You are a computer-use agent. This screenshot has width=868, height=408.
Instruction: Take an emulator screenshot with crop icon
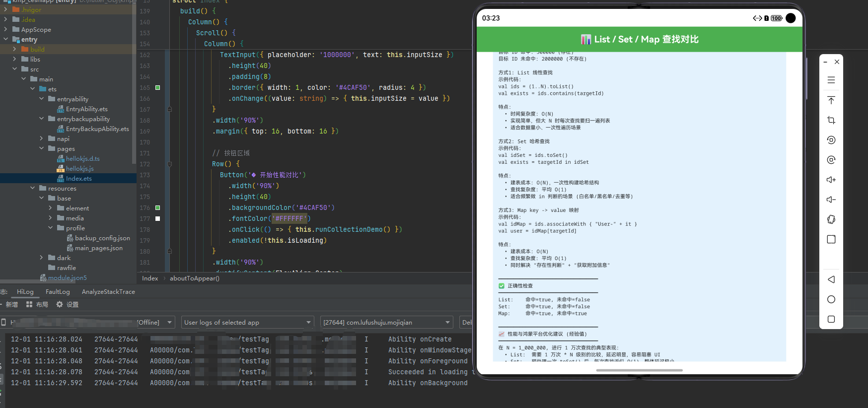pyautogui.click(x=831, y=120)
